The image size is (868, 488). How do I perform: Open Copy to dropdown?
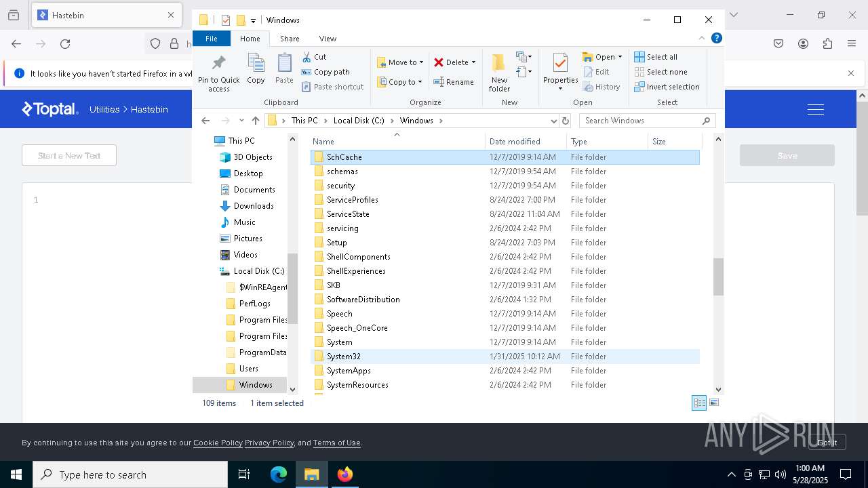pyautogui.click(x=399, y=82)
